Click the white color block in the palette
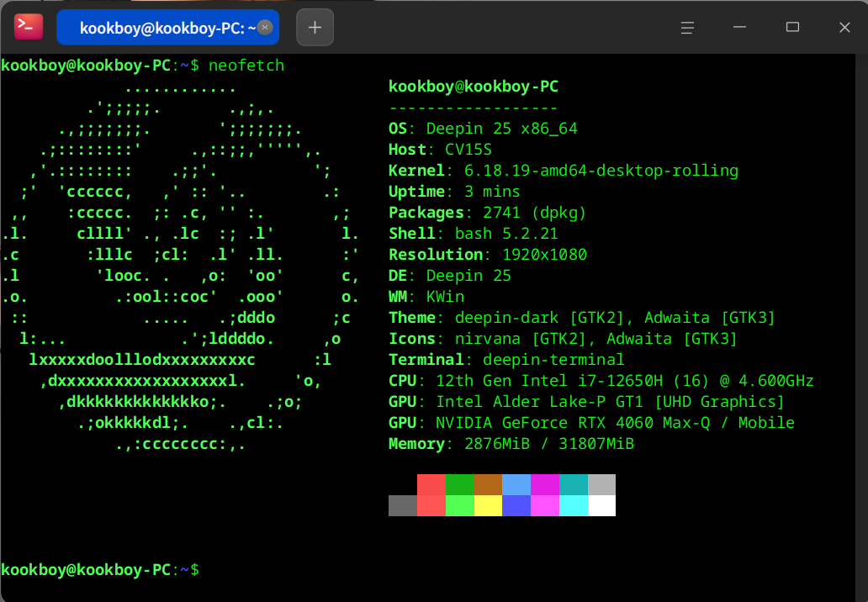The image size is (868, 602). tap(601, 505)
